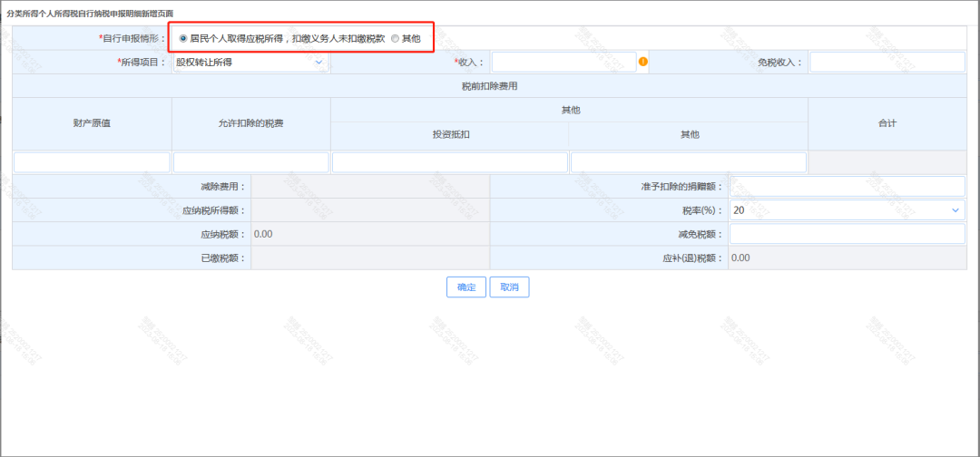Click the 应纳税所得额 read-only field
The image size is (980, 457).
(x=369, y=210)
